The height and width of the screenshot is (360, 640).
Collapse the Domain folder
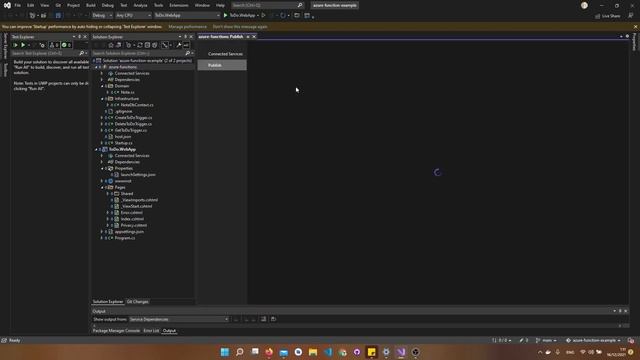[x=102, y=86]
